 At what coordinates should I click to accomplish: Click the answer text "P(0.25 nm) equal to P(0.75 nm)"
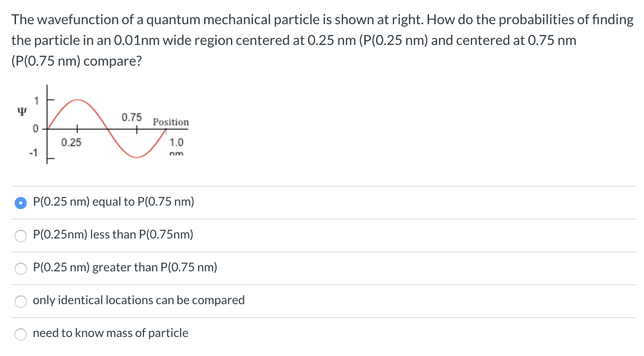tap(113, 201)
